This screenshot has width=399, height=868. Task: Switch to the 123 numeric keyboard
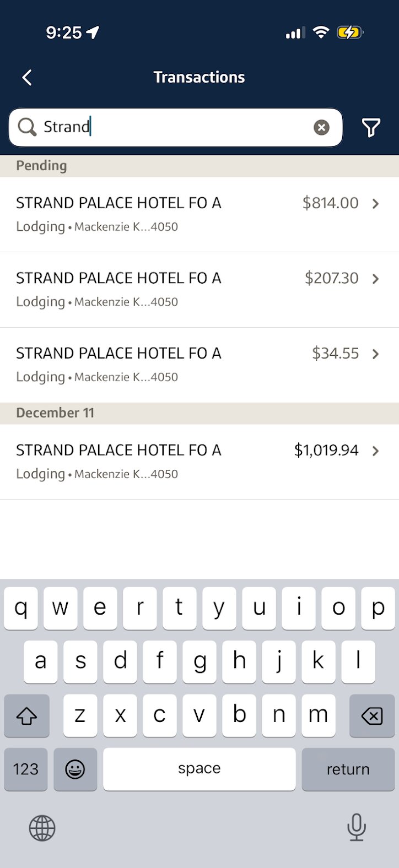26,769
